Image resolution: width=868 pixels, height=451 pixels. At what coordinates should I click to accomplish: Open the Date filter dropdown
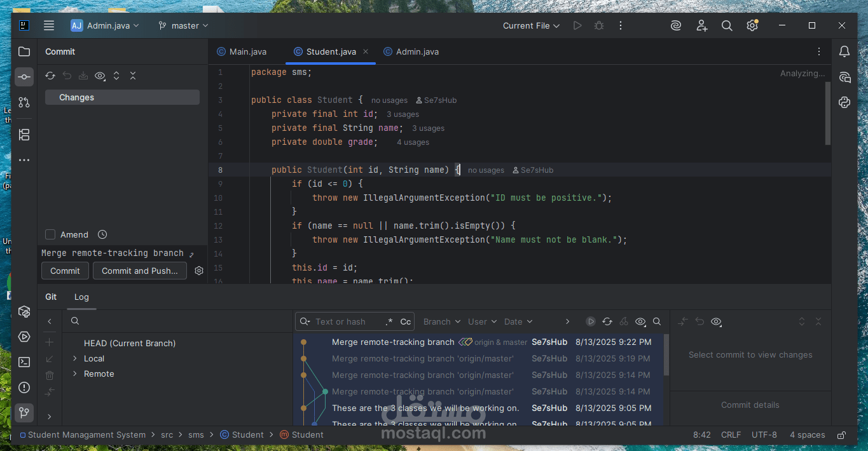tap(518, 321)
